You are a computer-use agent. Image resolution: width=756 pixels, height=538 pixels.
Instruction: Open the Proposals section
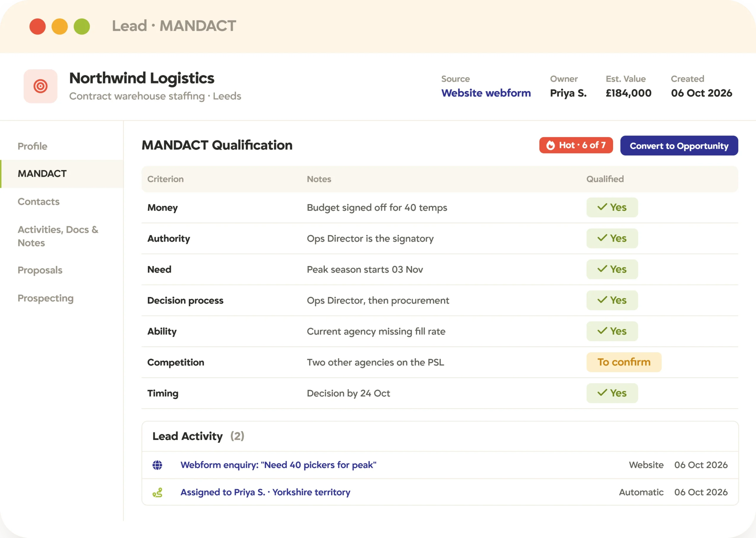40,270
